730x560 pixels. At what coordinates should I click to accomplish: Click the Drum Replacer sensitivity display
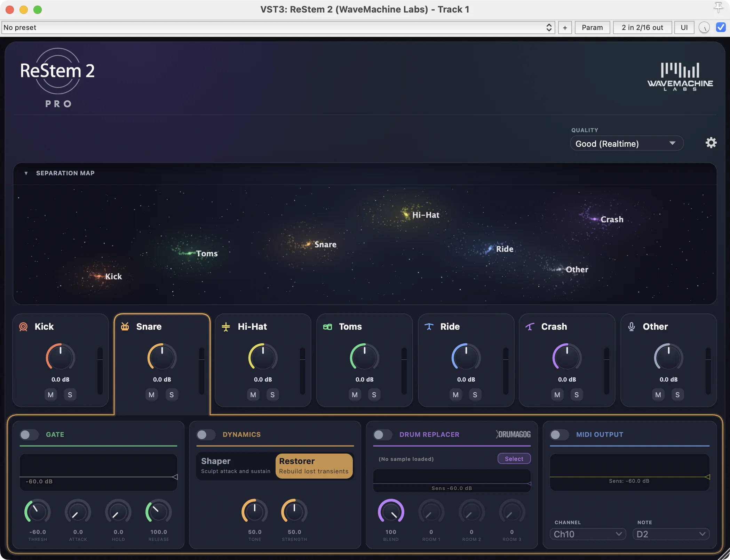(x=452, y=481)
